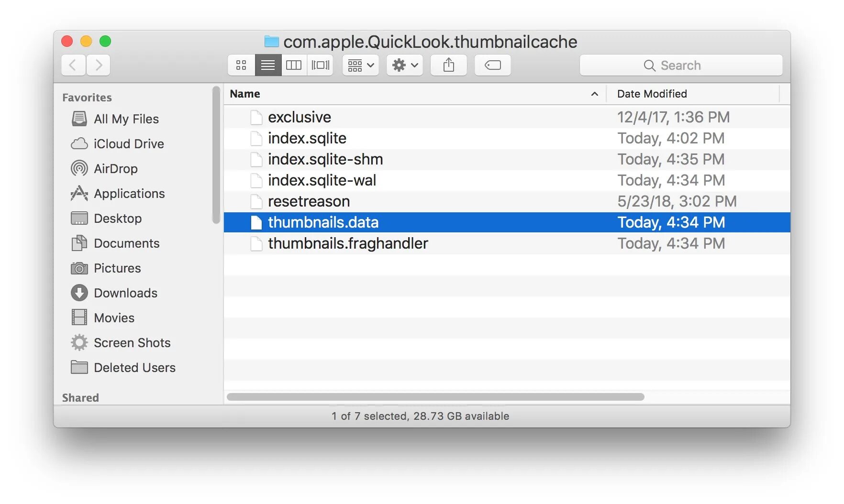Click the resetreason file's document icon
Screen dimensions: 844x504
click(x=256, y=201)
